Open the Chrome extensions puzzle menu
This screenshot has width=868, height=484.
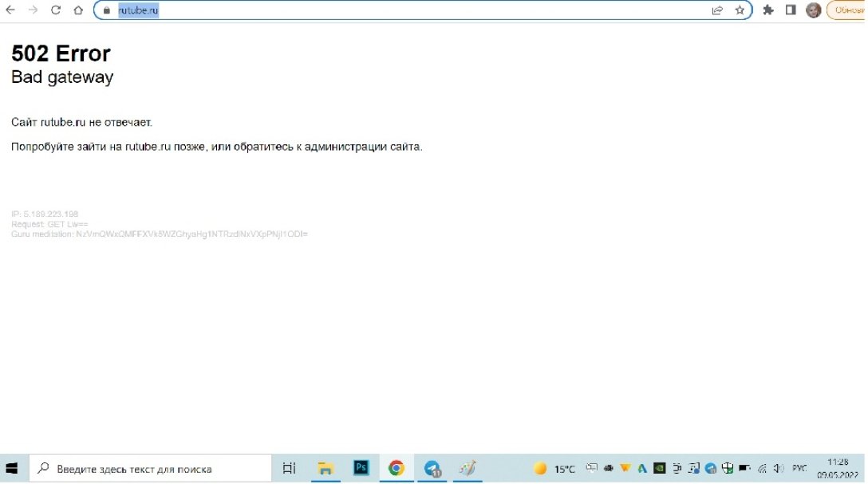pos(768,10)
